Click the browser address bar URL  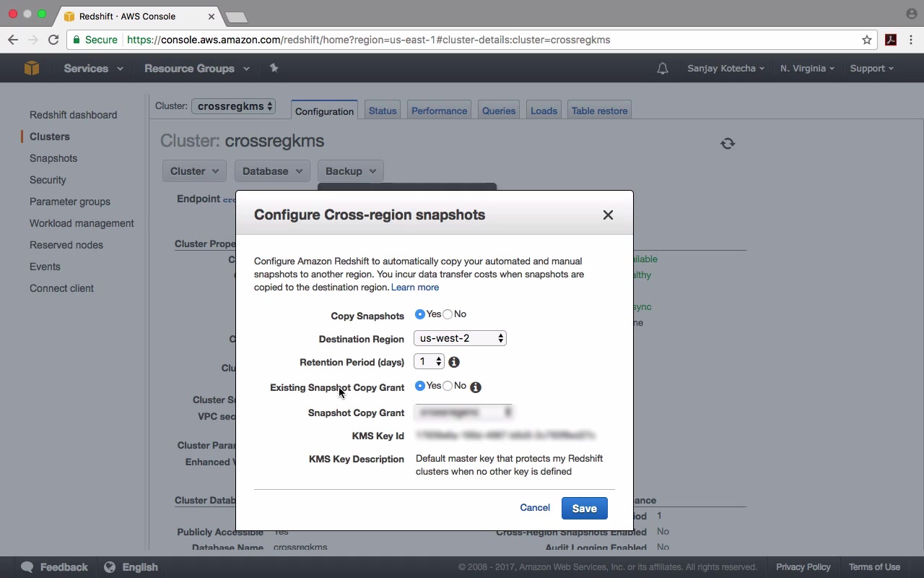[x=369, y=40]
